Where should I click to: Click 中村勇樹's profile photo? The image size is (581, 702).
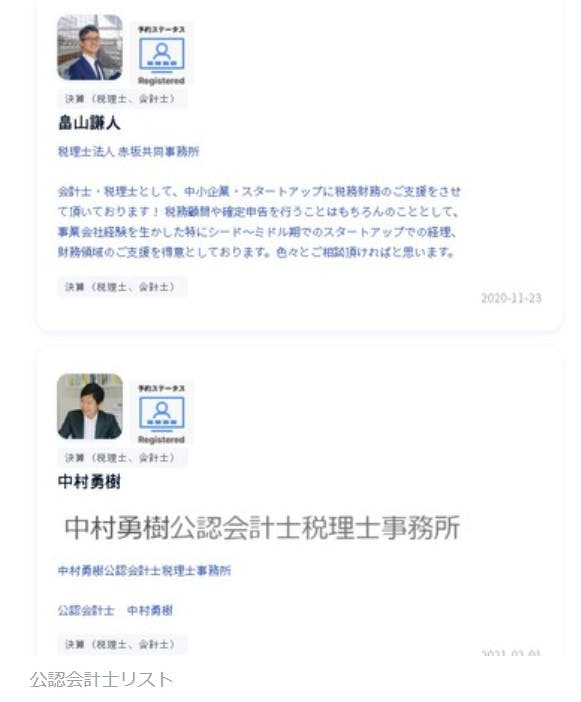pos(90,406)
